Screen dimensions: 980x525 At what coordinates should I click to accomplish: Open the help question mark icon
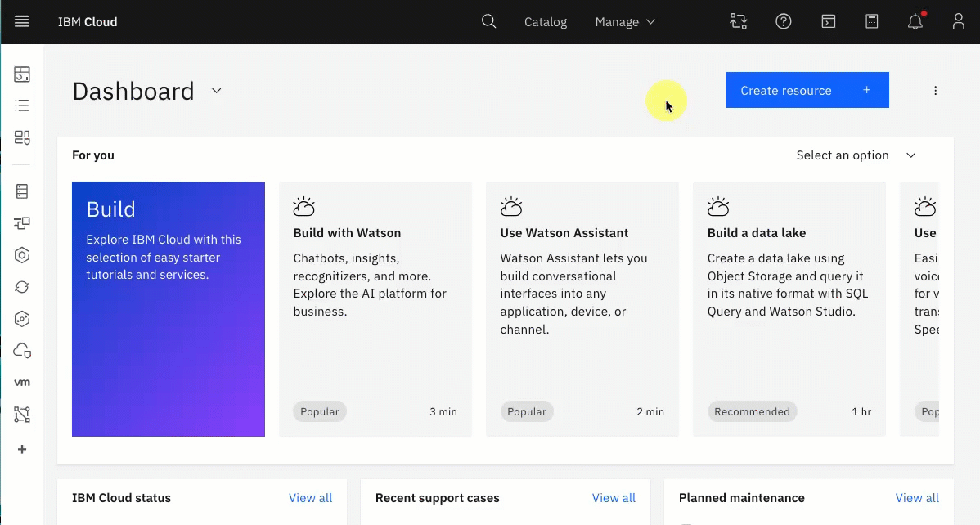[783, 21]
